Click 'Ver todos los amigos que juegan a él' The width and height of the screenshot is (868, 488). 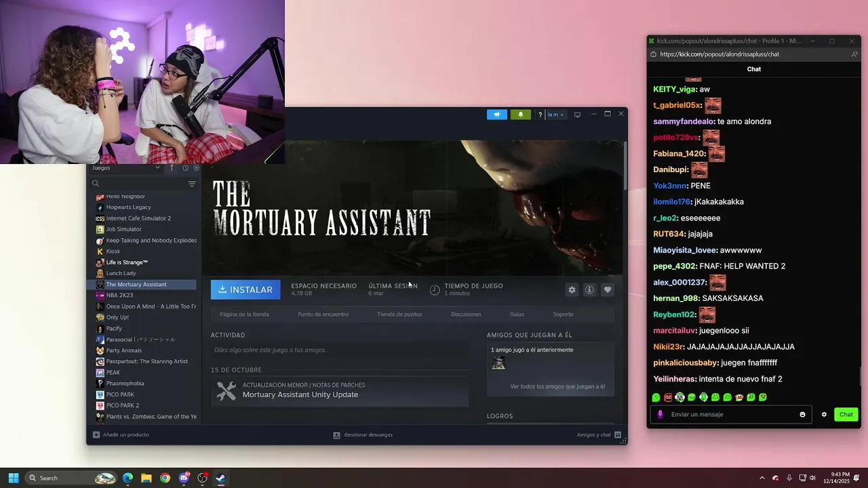(557, 386)
